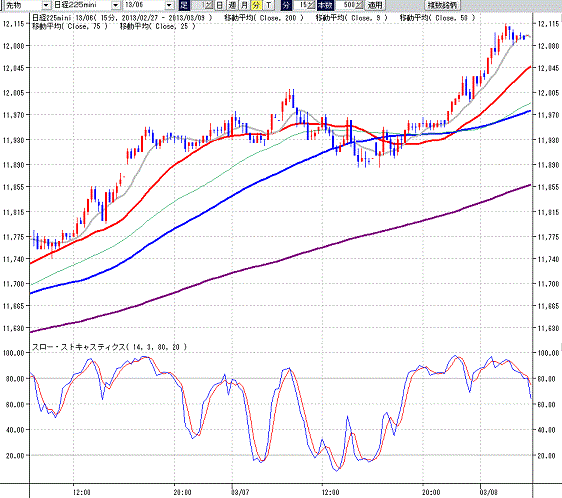Click 12,005 on the left price axis
This screenshot has width=562, height=498.
click(14, 93)
